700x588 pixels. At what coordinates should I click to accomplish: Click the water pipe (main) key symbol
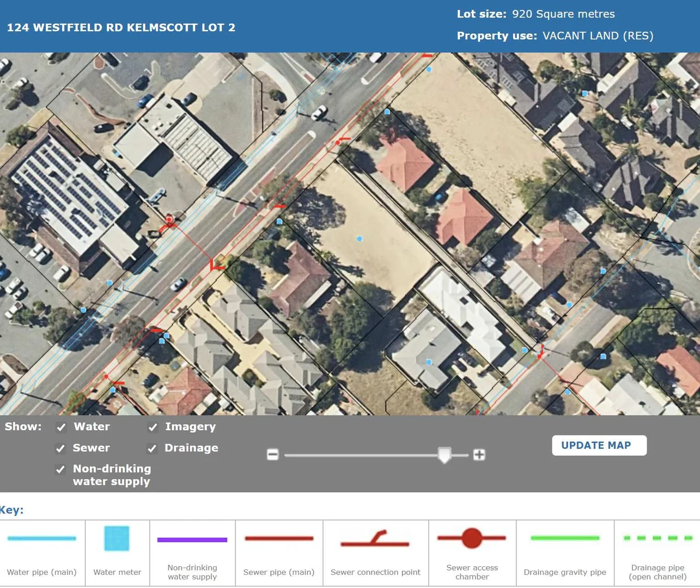click(x=42, y=538)
